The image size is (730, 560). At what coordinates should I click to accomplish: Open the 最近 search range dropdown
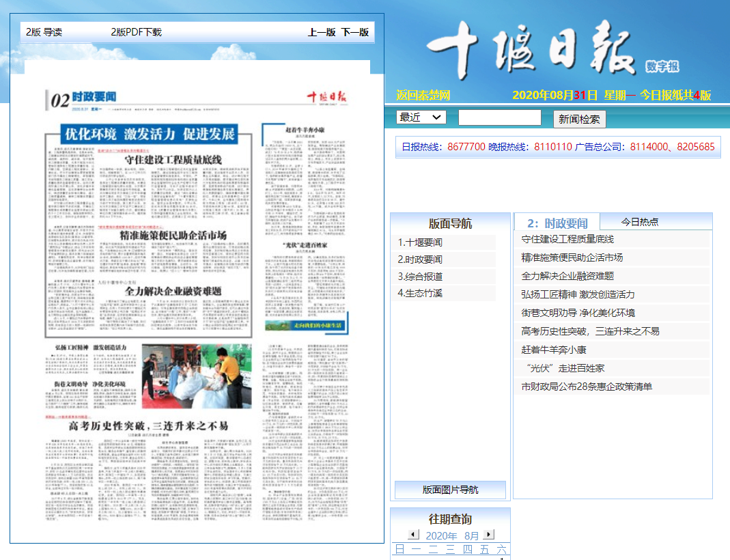(421, 117)
